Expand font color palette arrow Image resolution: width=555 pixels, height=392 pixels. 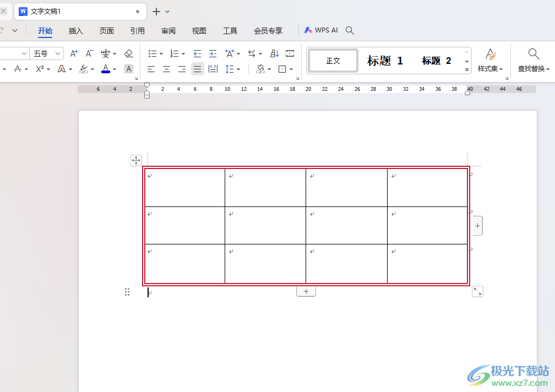point(115,69)
